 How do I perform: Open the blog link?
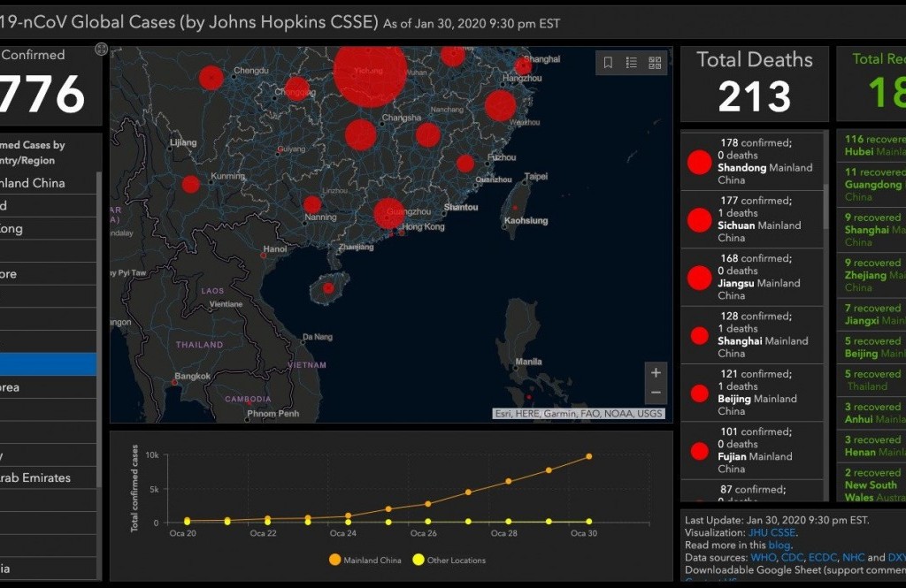point(779,546)
